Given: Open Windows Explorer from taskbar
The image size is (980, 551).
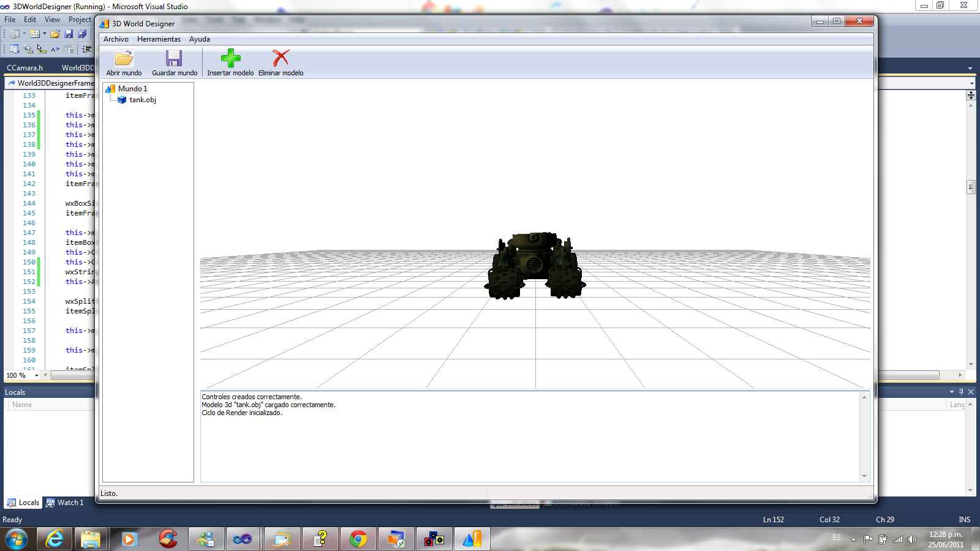Looking at the screenshot, I should pos(91,539).
